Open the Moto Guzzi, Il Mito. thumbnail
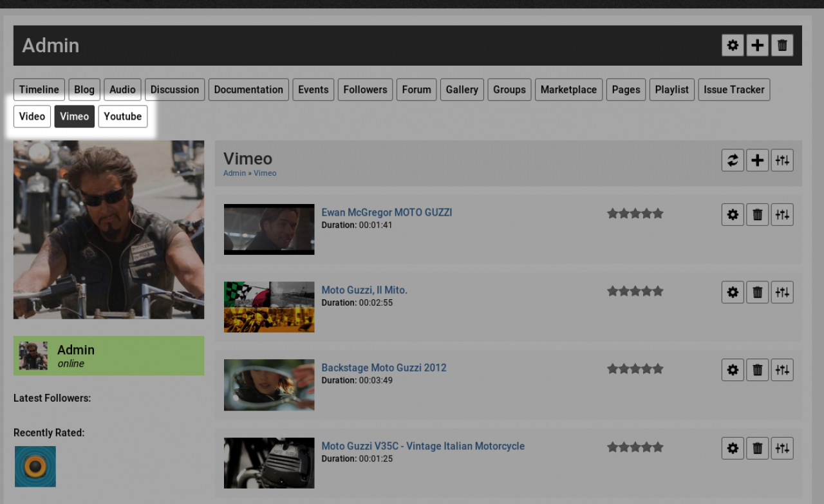Screen dimensions: 824x504 coord(269,307)
